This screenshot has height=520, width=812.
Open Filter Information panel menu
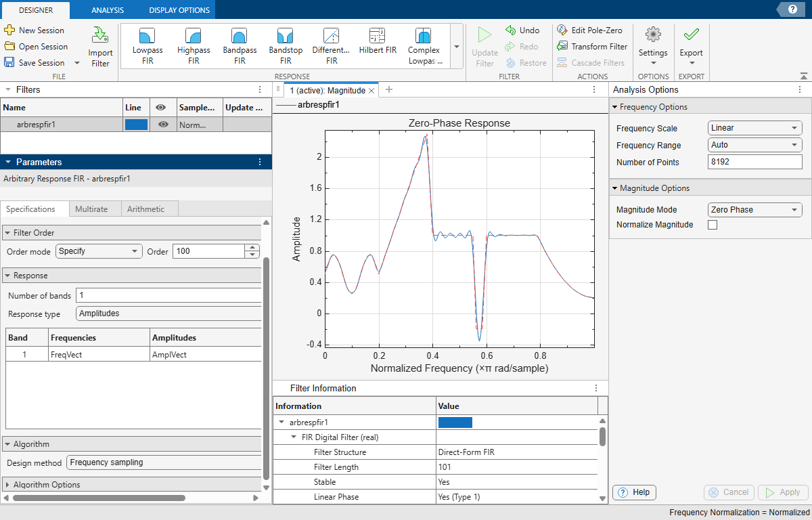[596, 388]
